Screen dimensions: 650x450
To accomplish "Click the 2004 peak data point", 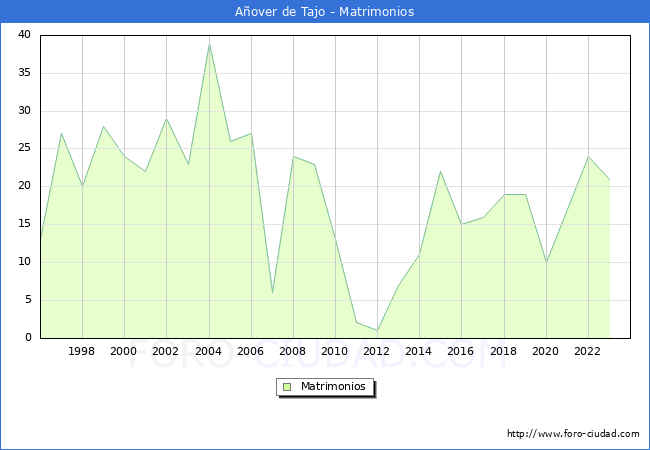I will pyautogui.click(x=209, y=43).
